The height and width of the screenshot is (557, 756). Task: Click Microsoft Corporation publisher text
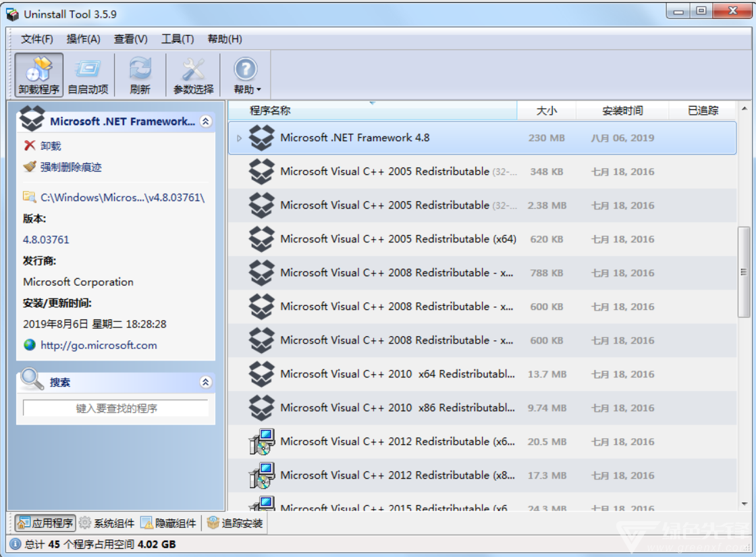[x=78, y=282]
